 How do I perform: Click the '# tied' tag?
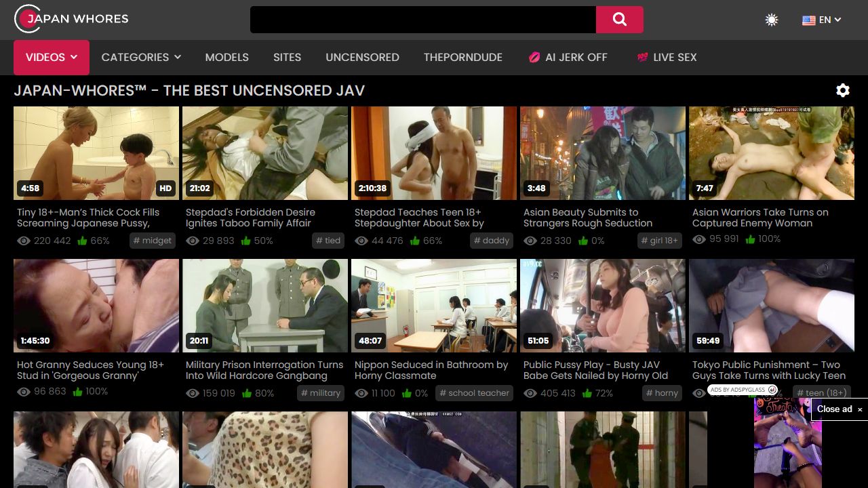pos(328,241)
